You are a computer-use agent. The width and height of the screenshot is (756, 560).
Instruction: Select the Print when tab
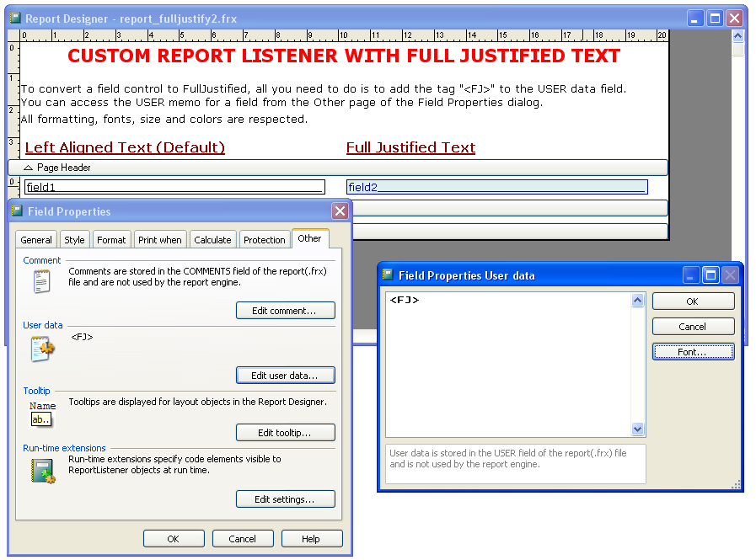coord(159,239)
